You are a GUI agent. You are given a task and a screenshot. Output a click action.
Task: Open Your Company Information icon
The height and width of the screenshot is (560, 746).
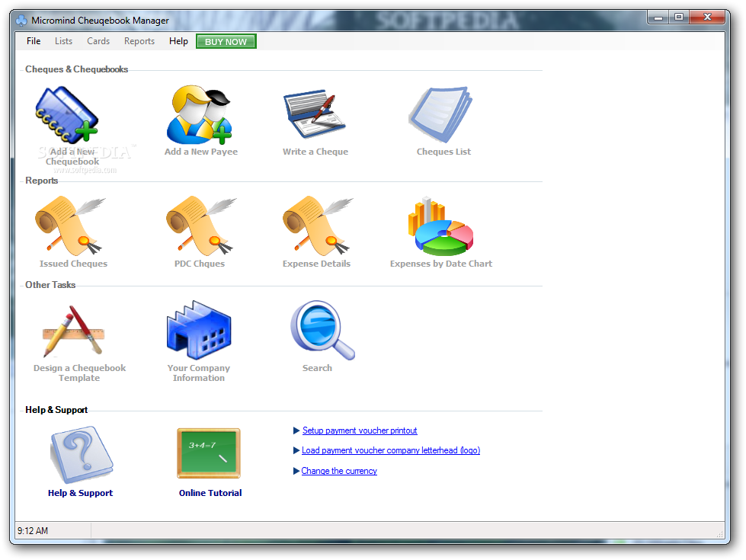tap(199, 330)
